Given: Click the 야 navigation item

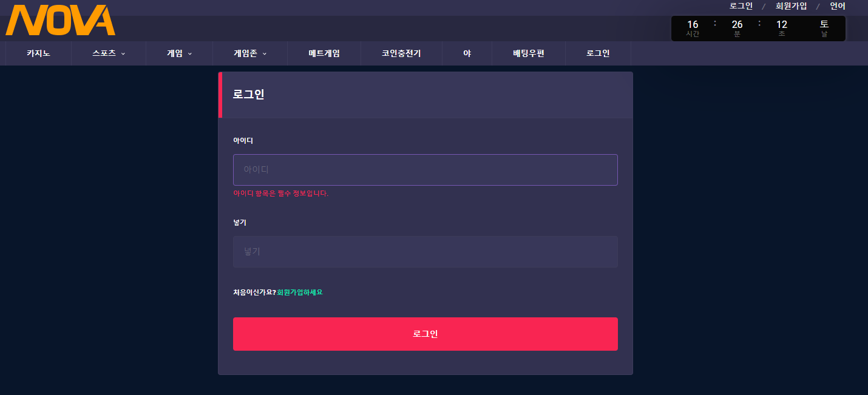Looking at the screenshot, I should tap(467, 53).
